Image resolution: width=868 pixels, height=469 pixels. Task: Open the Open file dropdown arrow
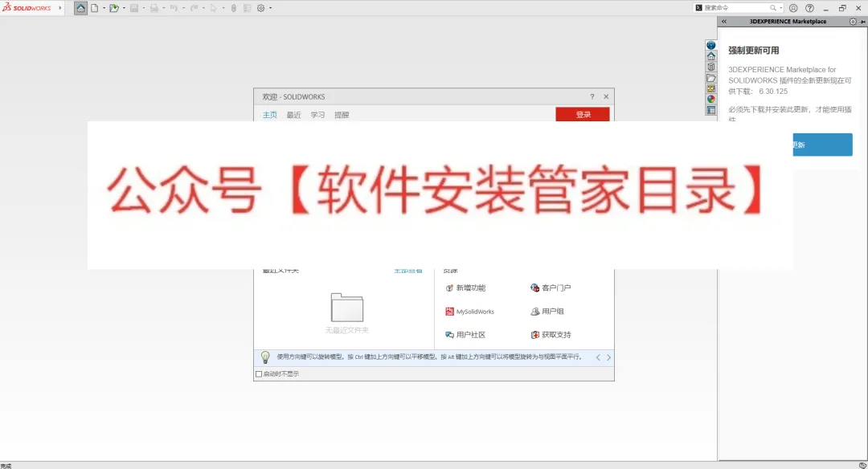(124, 8)
